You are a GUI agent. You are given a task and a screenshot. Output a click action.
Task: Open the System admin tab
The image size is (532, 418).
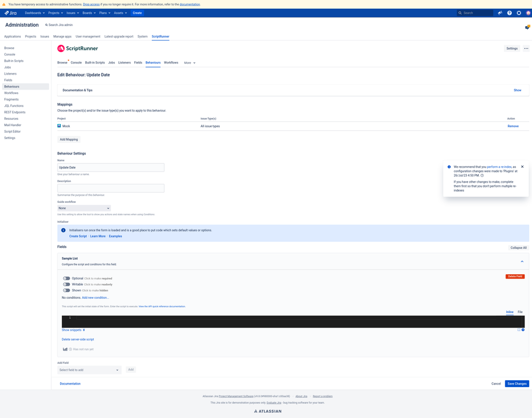[x=143, y=36]
